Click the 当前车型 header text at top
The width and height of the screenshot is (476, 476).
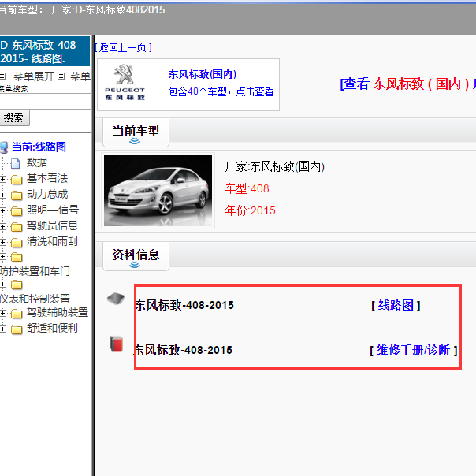click(x=82, y=9)
